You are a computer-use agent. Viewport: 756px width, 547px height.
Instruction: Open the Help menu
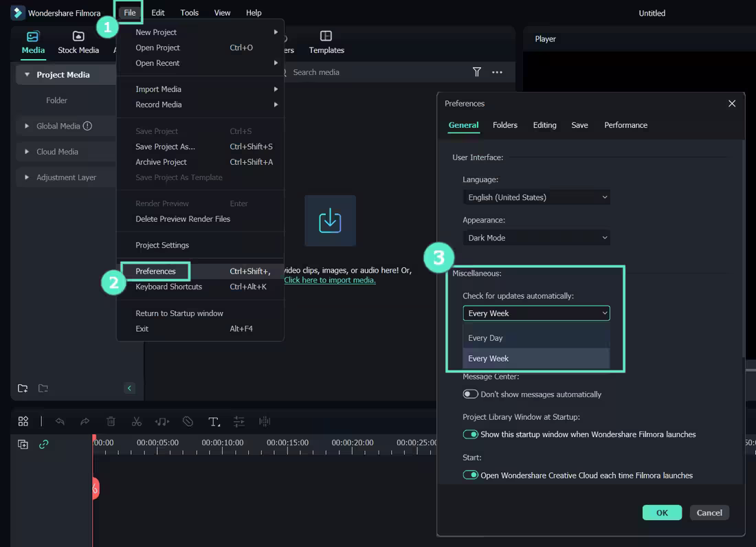254,12
